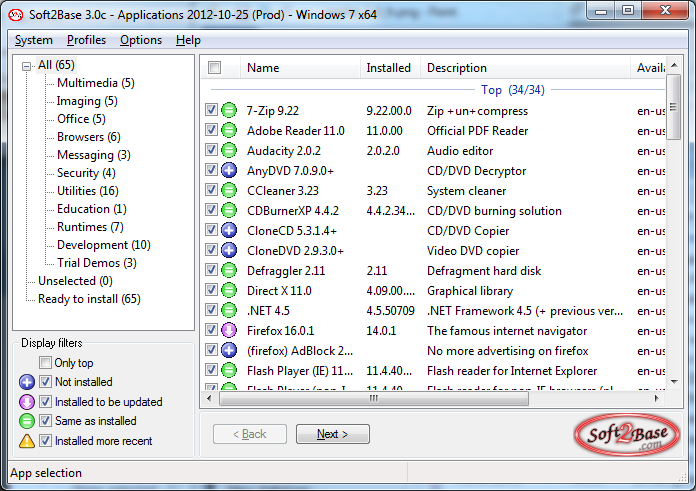
Task: Click the purple Installed to be updated filter icon
Action: [x=27, y=402]
